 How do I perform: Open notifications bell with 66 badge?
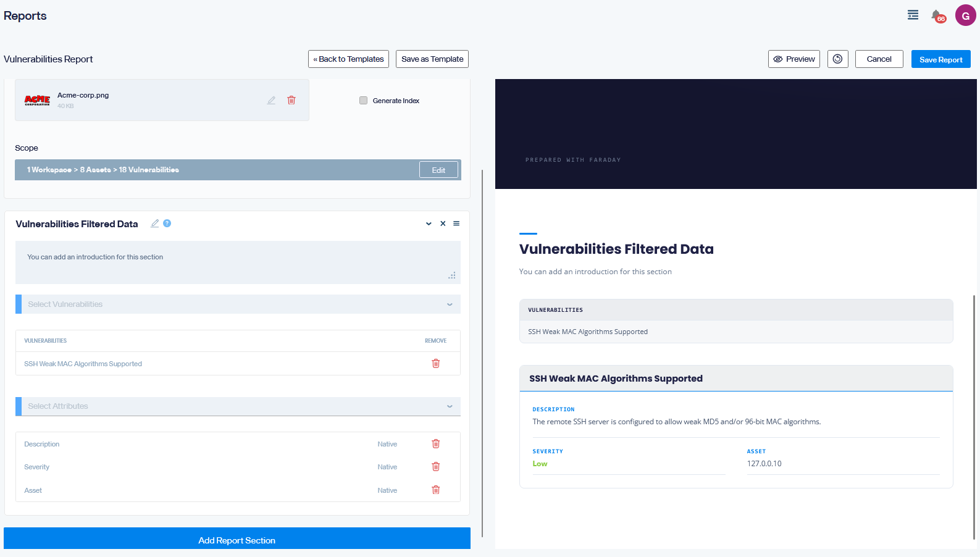[x=937, y=15]
